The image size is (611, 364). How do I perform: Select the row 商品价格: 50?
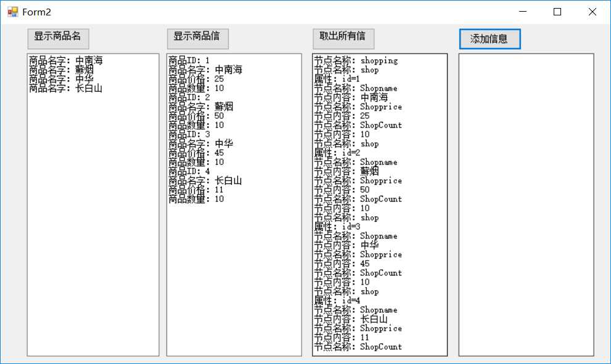tap(196, 116)
